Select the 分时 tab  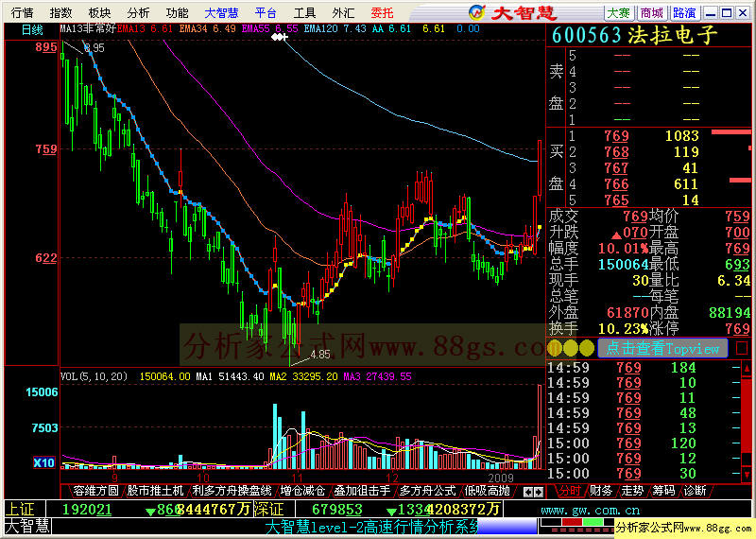(570, 491)
